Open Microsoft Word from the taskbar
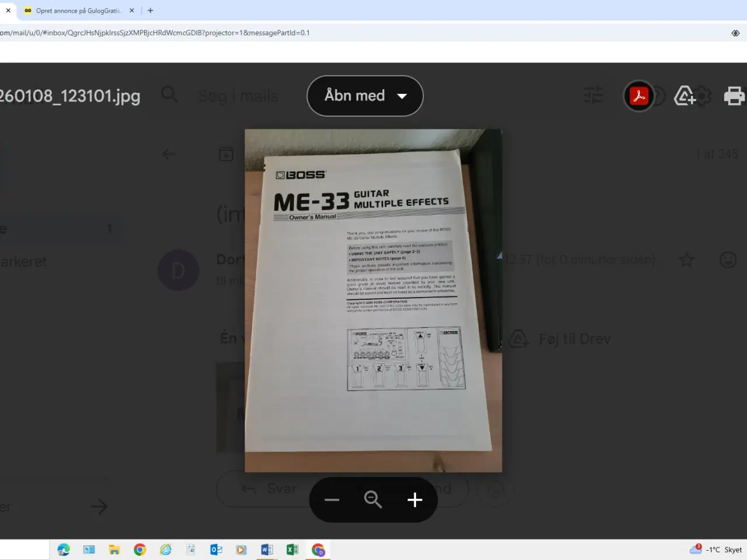 tap(267, 549)
